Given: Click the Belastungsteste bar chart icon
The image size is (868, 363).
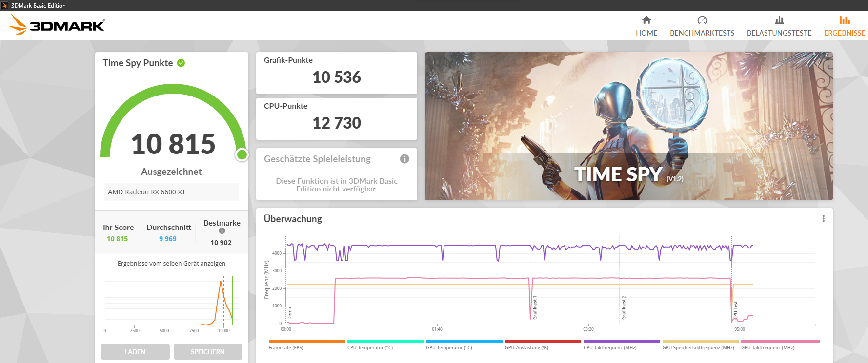Looking at the screenshot, I should [779, 20].
